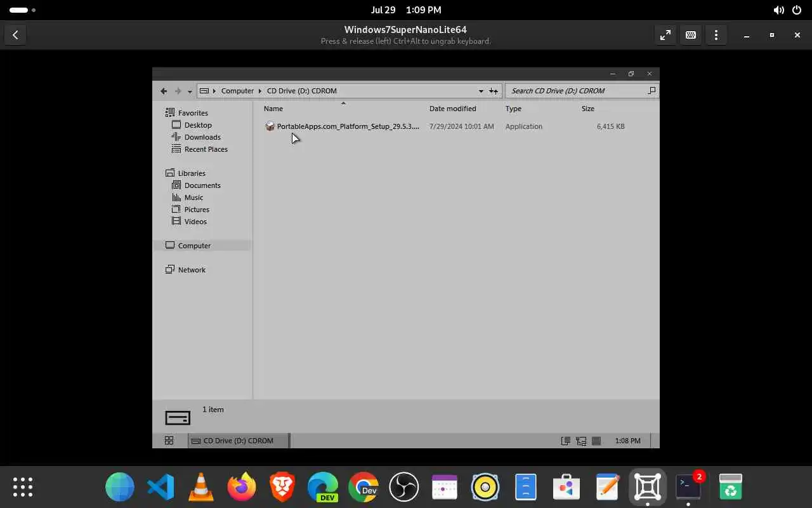Open the volume indicator in top bar
812x508 pixels.
tap(778, 10)
